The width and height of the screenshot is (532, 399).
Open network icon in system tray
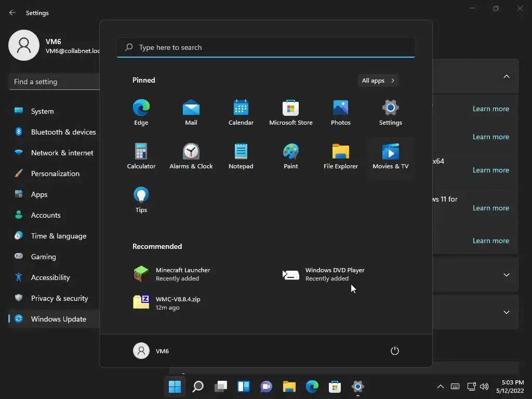click(x=471, y=387)
